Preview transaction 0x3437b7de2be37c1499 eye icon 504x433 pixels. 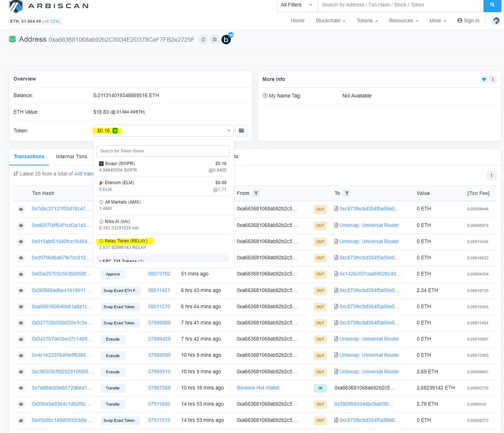21,339
